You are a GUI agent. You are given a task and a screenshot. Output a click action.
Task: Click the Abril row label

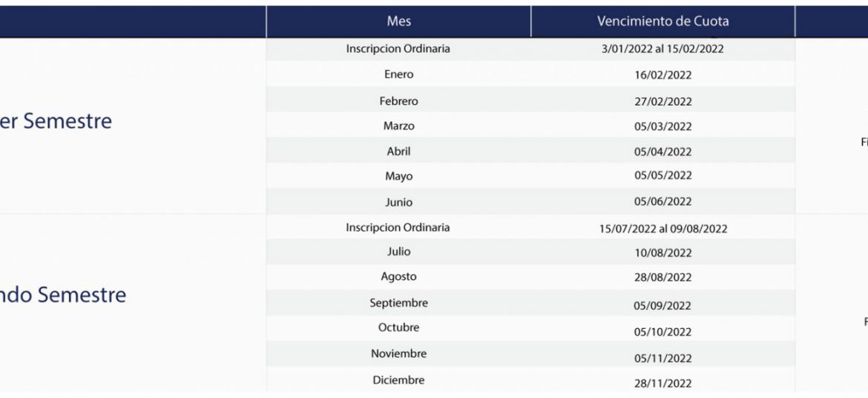coord(398,151)
